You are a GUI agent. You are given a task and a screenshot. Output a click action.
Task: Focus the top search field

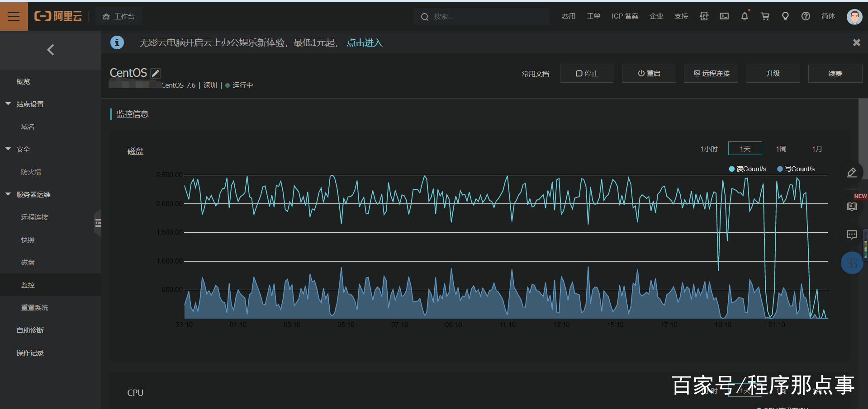pos(481,16)
